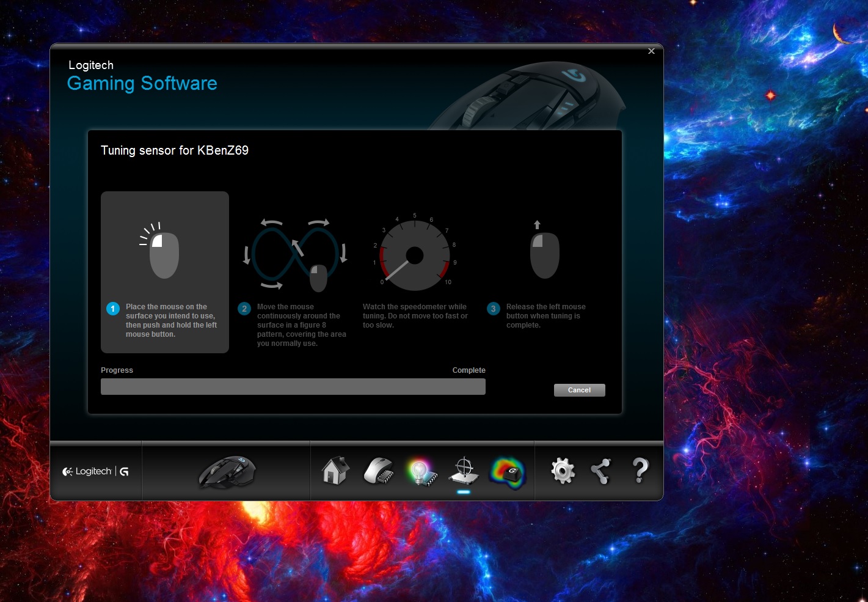Click the 'Progress' label
The image size is (868, 602).
point(117,370)
